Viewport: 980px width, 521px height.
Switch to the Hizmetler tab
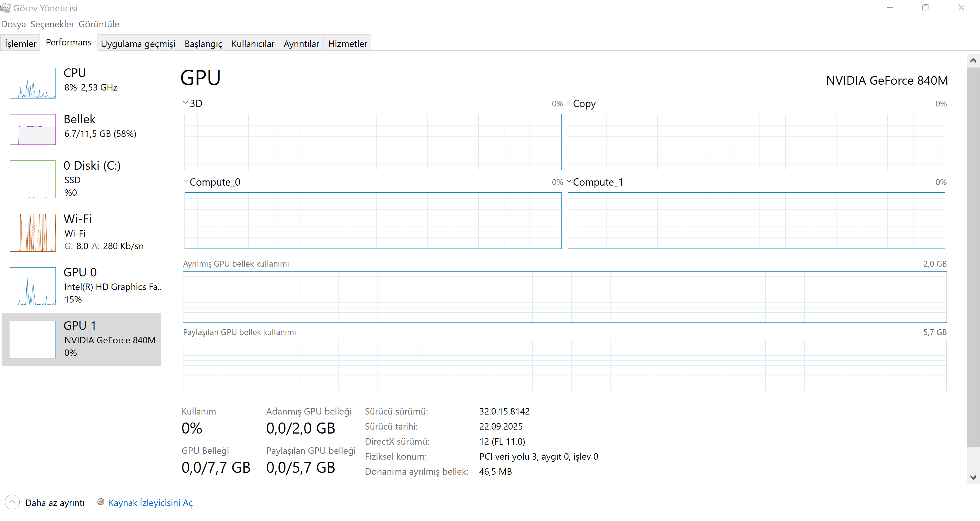click(x=347, y=44)
